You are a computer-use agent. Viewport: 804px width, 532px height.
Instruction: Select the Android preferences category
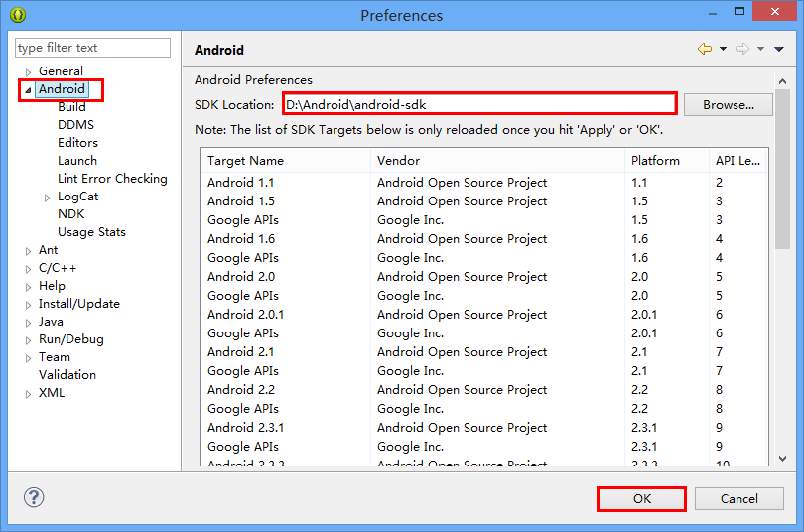click(62, 89)
